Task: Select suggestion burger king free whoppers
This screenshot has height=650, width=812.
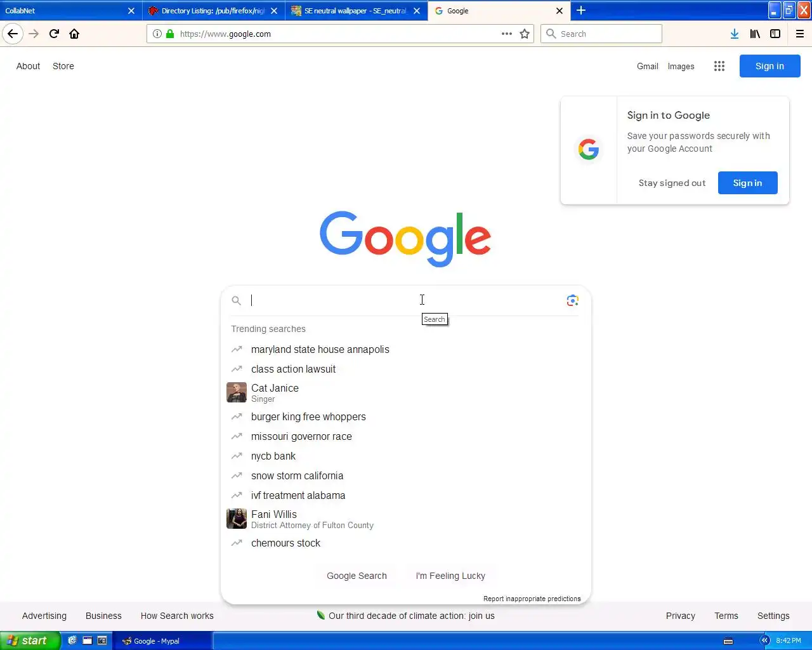Action: click(x=406, y=417)
